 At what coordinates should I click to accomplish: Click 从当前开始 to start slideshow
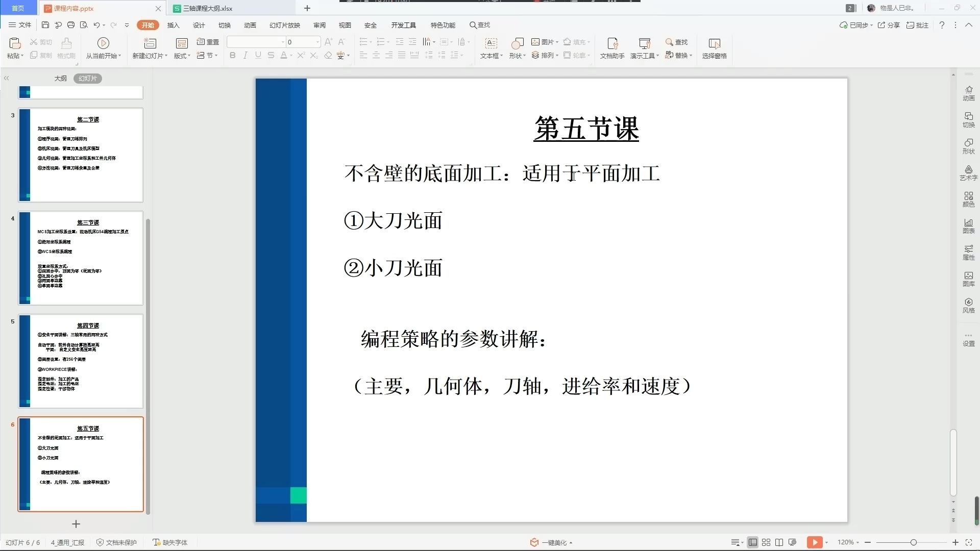pyautogui.click(x=103, y=47)
